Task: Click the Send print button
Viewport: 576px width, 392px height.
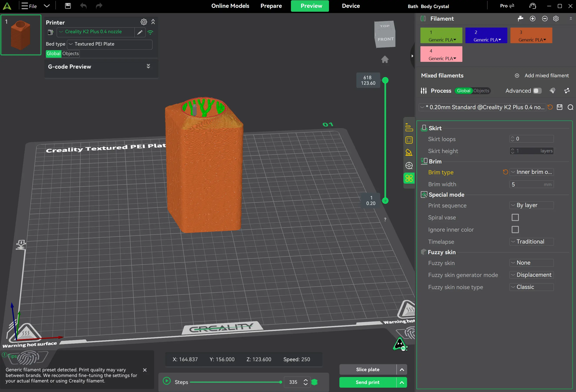Action: coord(368,382)
